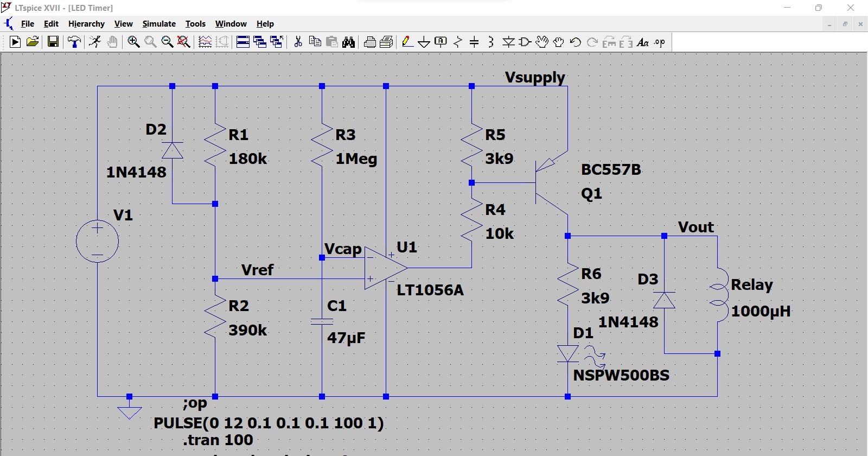Click the "Vcap" net label
The width and height of the screenshot is (868, 456).
(343, 249)
